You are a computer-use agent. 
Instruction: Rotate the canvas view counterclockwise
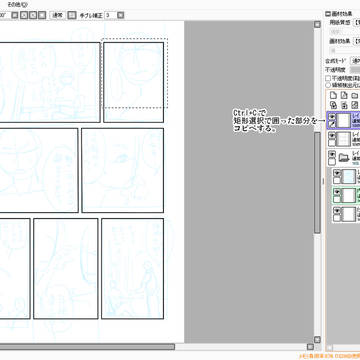(x=24, y=15)
